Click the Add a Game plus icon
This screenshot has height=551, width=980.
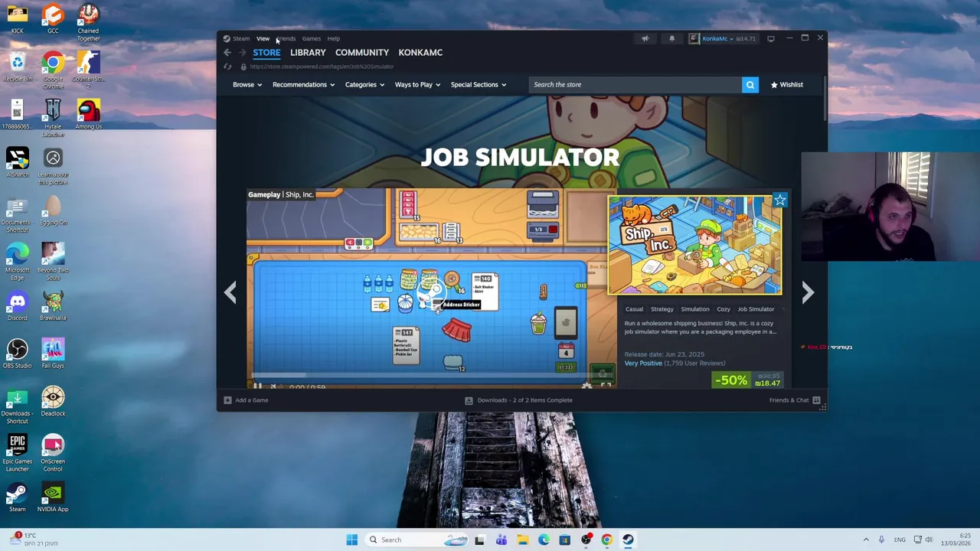[x=227, y=400]
